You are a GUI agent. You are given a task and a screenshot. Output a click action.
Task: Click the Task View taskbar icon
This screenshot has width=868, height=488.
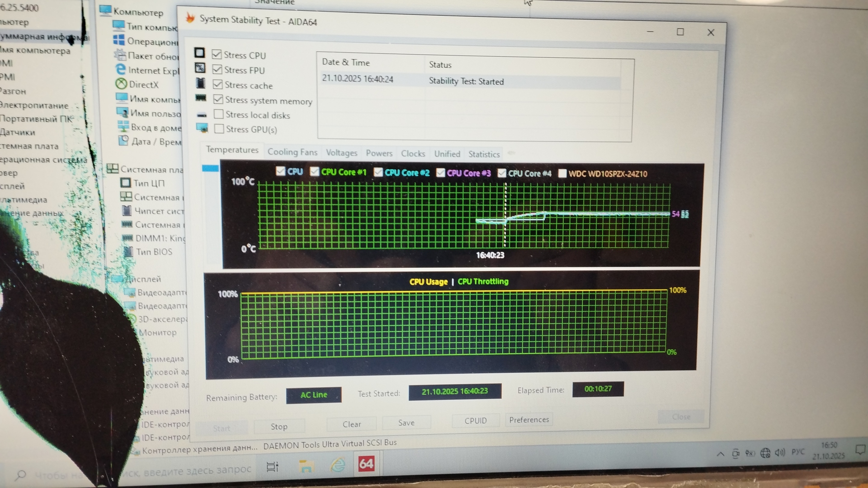(x=272, y=467)
